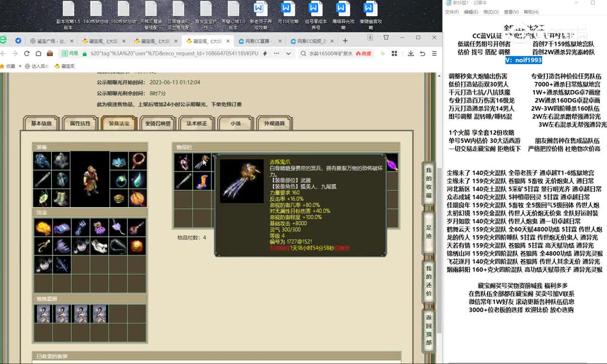
Task: Select the orange fan equipment icon
Action: point(137,198)
